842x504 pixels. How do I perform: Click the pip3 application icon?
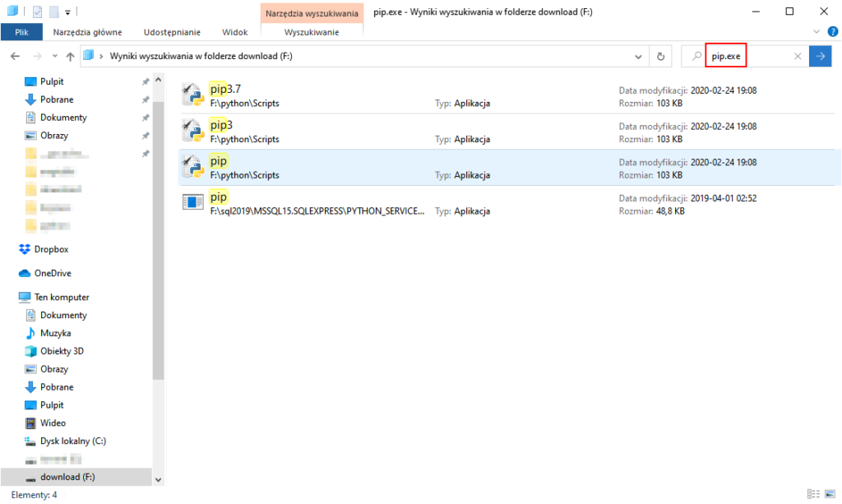[x=192, y=131]
